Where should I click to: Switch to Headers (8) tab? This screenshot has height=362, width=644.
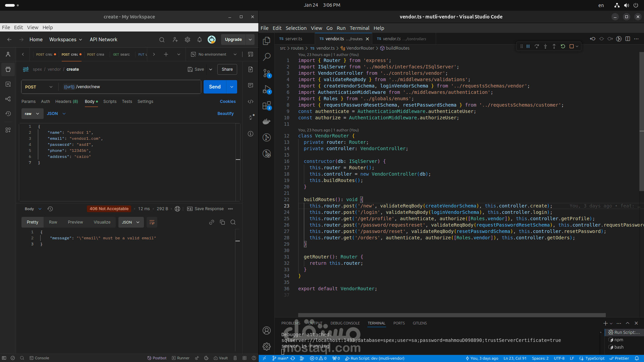pos(66,102)
